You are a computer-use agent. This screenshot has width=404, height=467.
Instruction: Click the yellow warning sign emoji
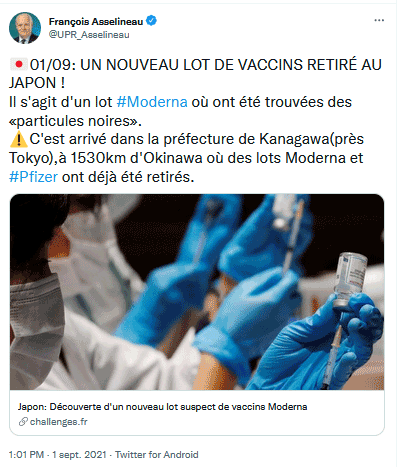pyautogui.click(x=19, y=139)
